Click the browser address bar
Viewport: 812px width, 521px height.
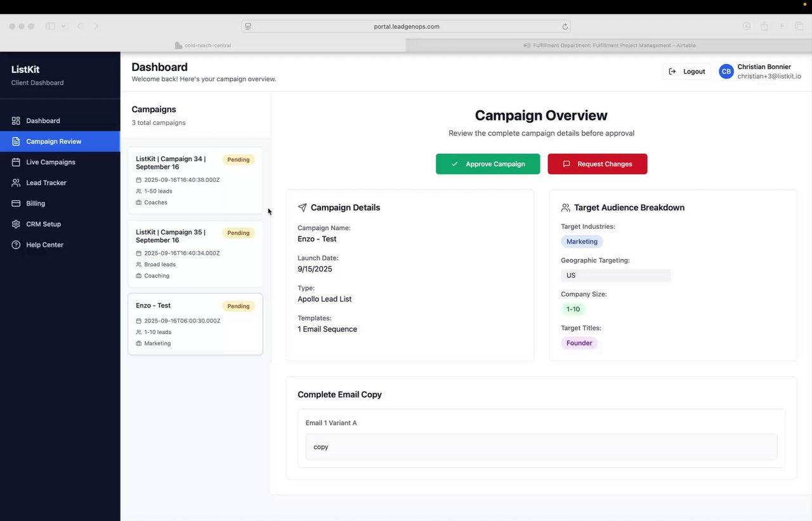(406, 27)
